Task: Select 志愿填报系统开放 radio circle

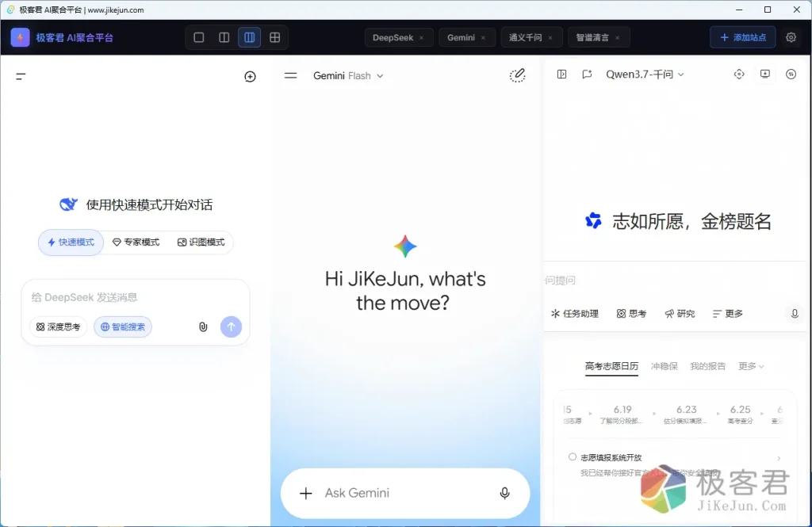Action: [573, 457]
